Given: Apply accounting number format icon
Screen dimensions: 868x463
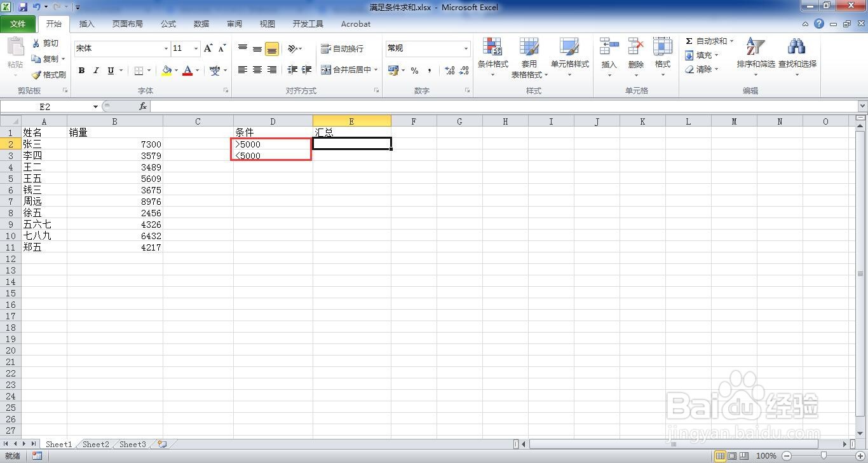Looking at the screenshot, I should [x=393, y=70].
